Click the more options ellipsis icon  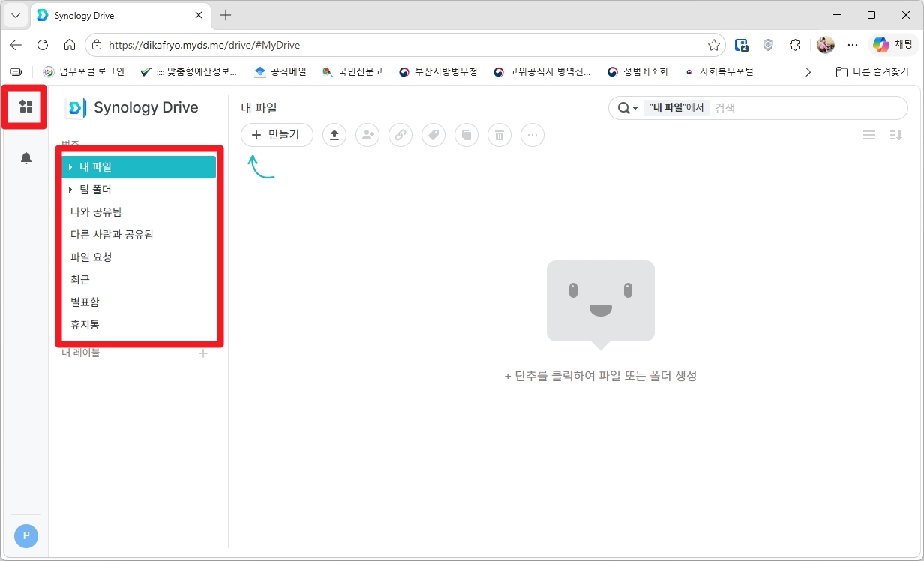(x=532, y=135)
